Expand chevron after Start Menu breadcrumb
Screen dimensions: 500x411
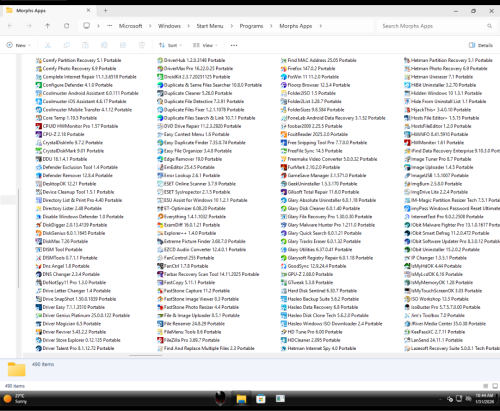pos(231,26)
